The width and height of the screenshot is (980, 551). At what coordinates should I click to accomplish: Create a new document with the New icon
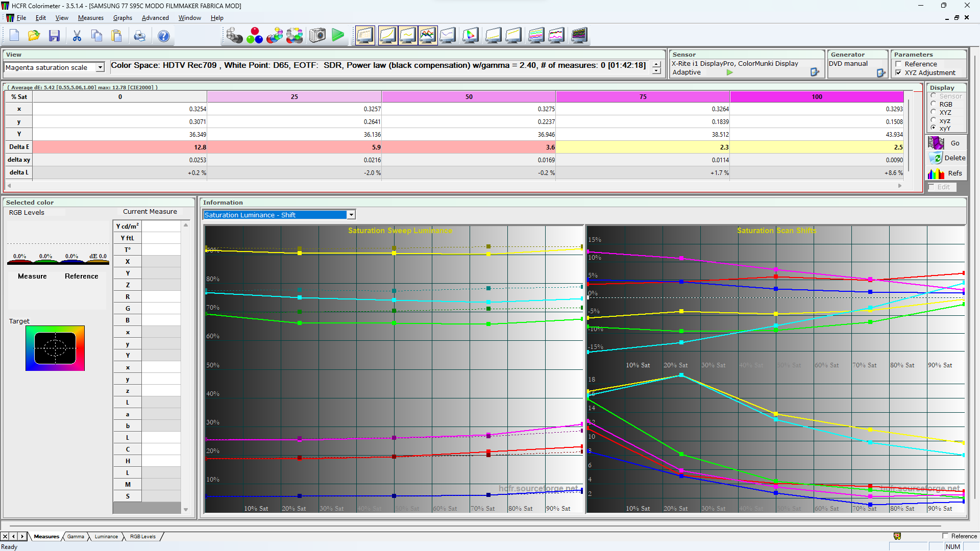[14, 36]
